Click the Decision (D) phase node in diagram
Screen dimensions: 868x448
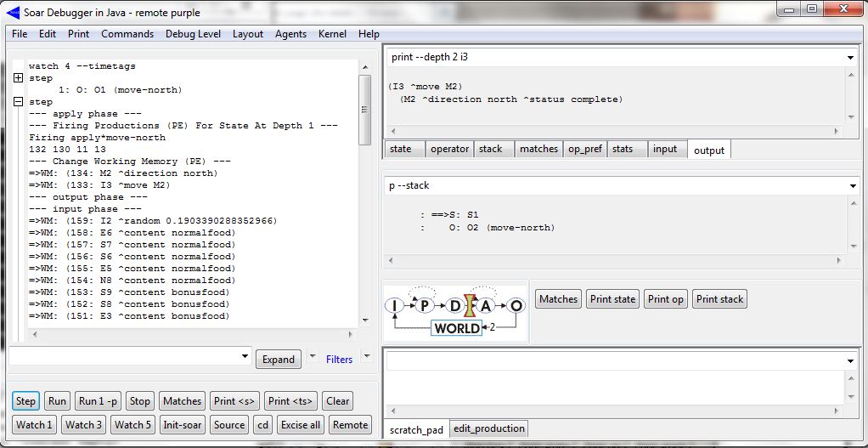[x=456, y=305]
